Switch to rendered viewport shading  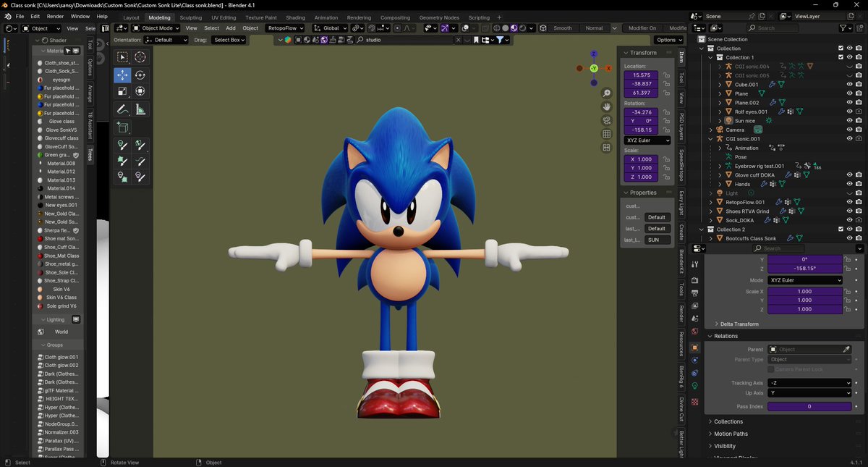523,28
